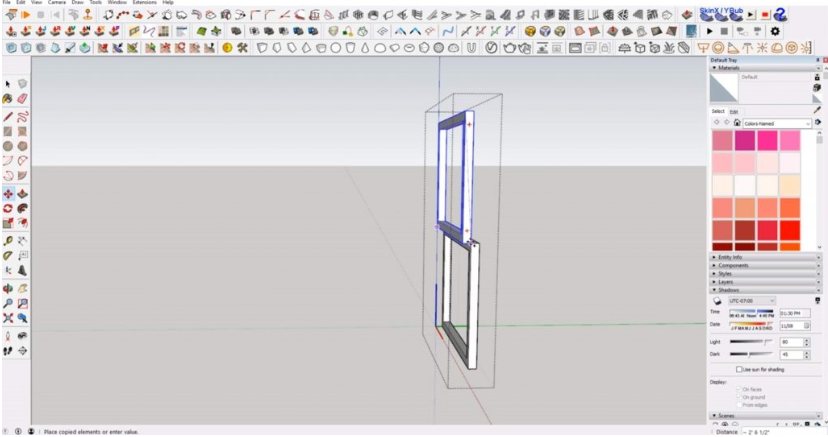Click the crossed tools icon in third toolbar
The width and height of the screenshot is (828, 437).
pyautogui.click(x=242, y=48)
